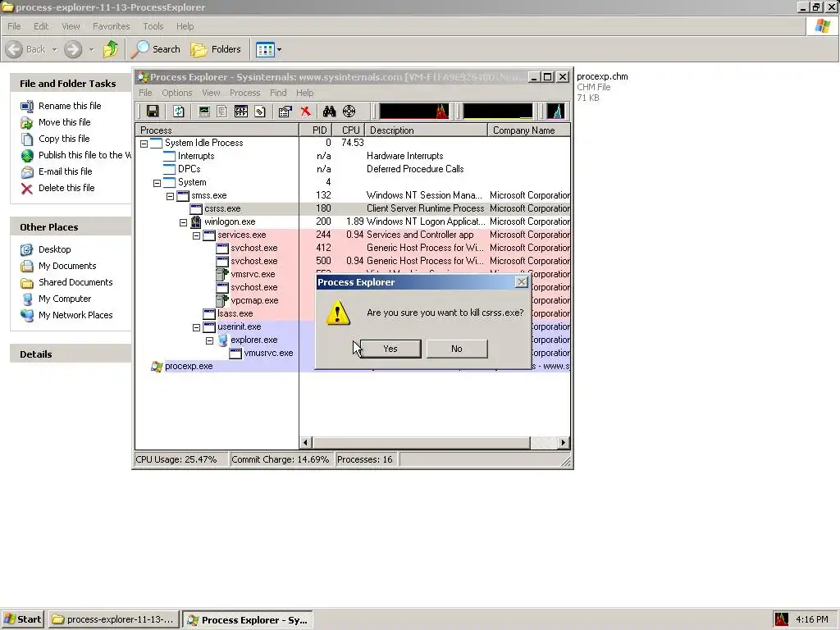
Task: Click the DLL/handles view toolbar icon
Action: pos(260,112)
